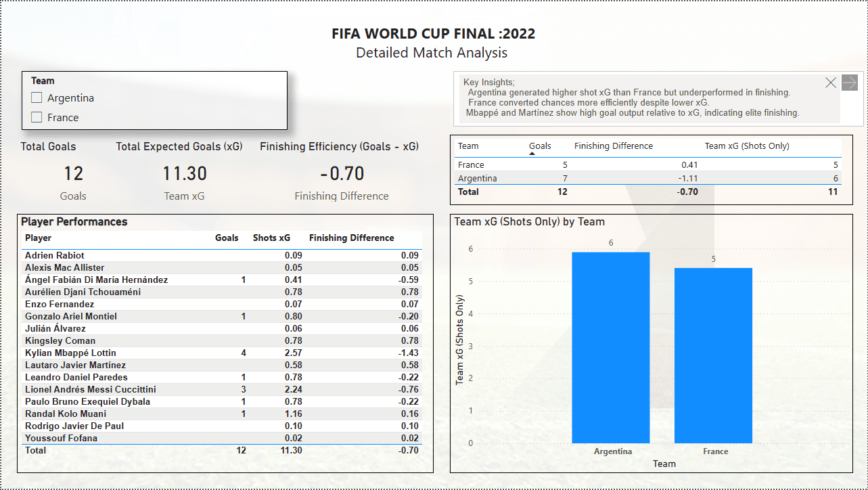Click the Team column header in summary table
The width and height of the screenshot is (868, 490).
468,146
